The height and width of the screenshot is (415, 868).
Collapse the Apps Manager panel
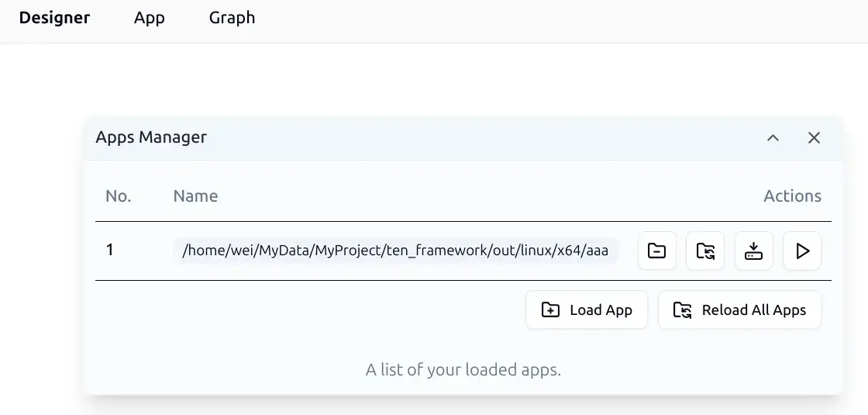click(x=773, y=138)
